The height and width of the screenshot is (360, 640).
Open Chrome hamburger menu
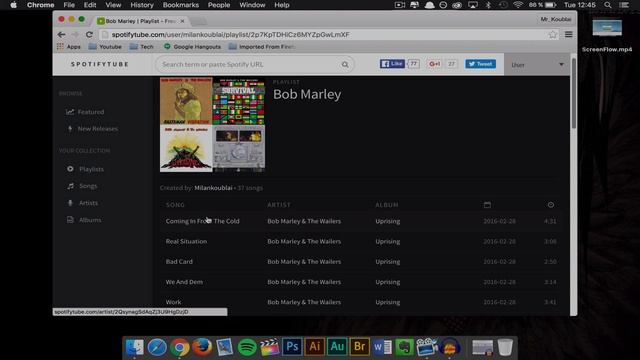point(569,35)
